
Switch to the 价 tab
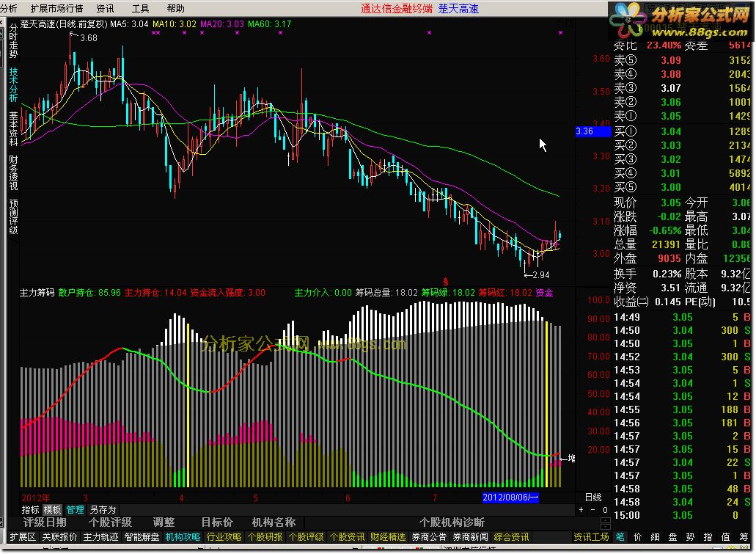[x=637, y=536]
